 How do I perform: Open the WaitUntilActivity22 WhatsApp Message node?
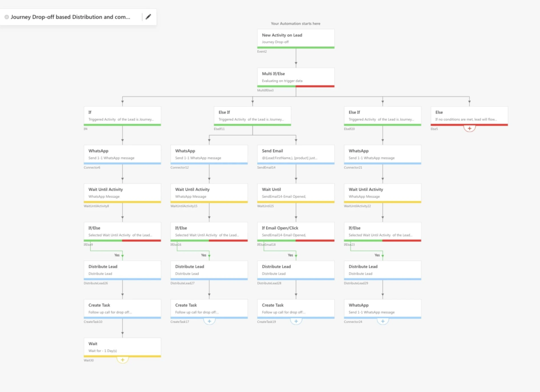click(382, 192)
